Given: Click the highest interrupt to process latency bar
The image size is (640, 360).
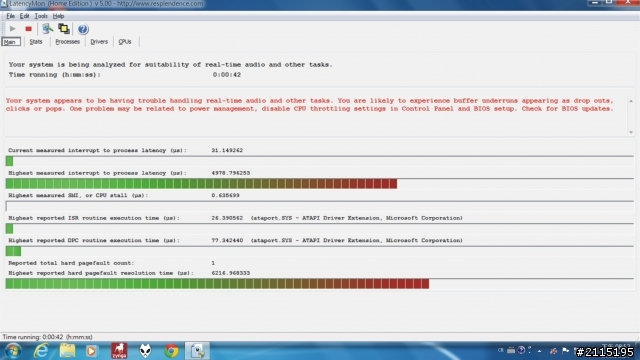Looking at the screenshot, I should pyautogui.click(x=320, y=184).
